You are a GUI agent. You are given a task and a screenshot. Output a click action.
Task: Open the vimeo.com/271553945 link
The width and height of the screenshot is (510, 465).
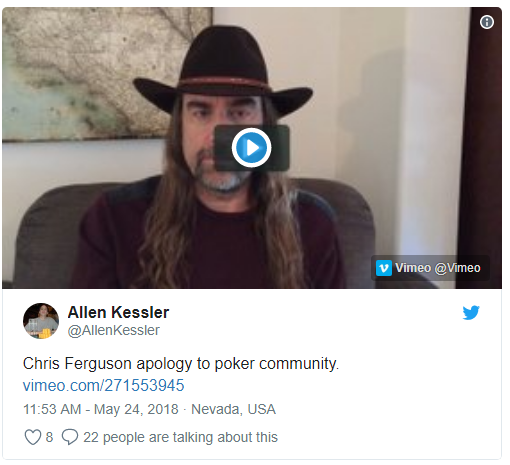[103, 385]
